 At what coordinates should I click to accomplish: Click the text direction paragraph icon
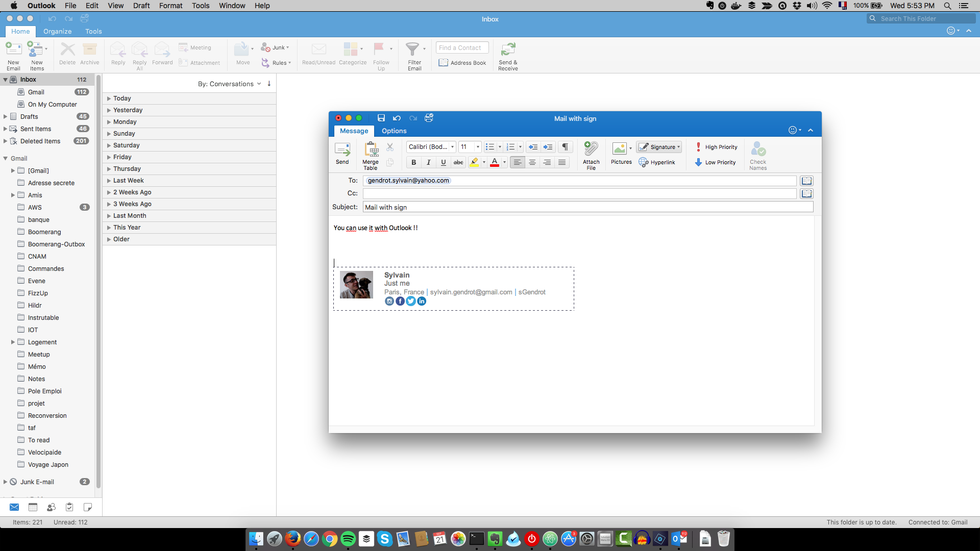pos(565,147)
